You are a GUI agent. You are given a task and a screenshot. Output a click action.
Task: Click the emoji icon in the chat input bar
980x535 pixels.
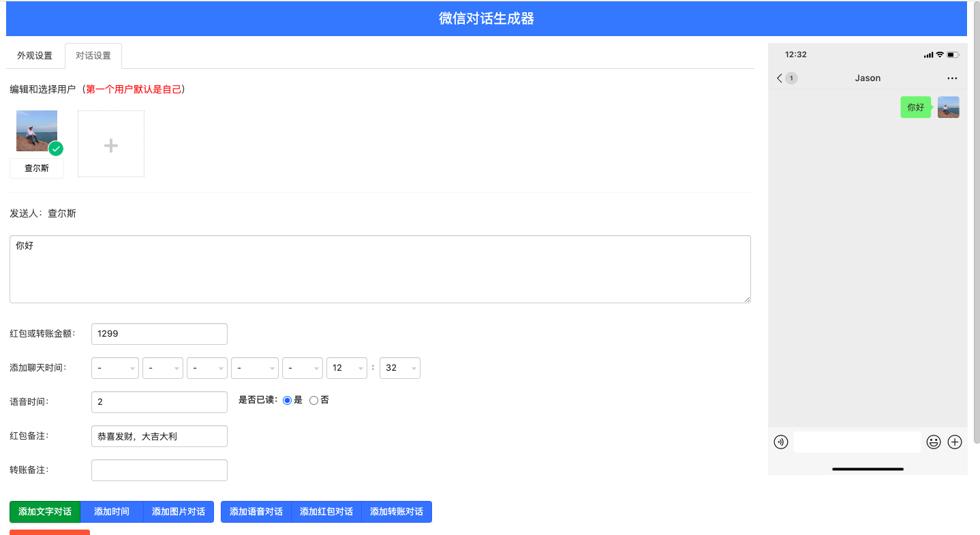click(x=933, y=442)
